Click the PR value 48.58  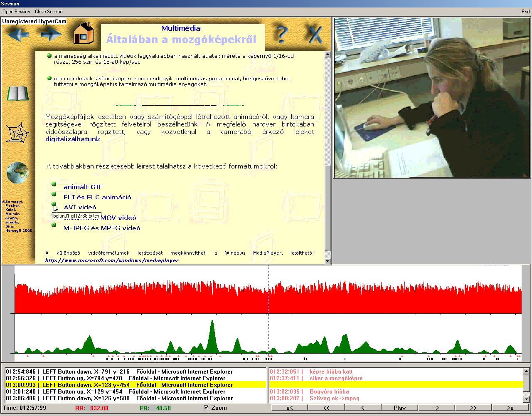click(x=163, y=408)
